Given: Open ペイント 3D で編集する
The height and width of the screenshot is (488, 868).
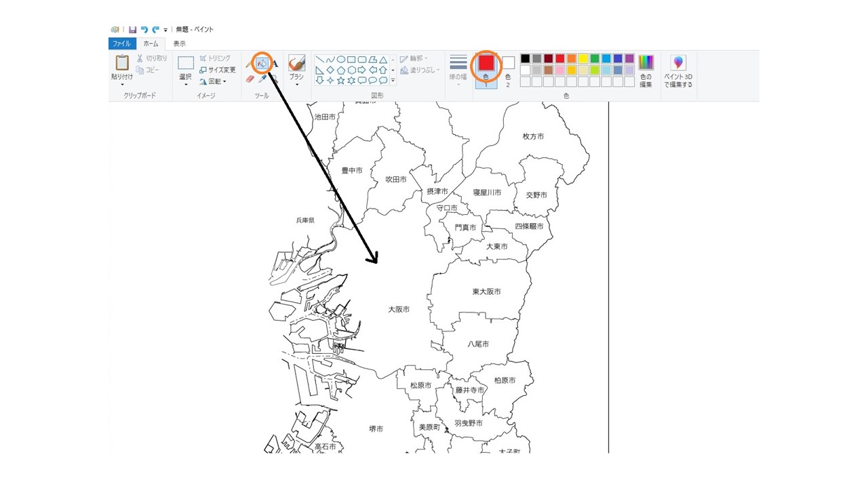Looking at the screenshot, I should coord(678,72).
